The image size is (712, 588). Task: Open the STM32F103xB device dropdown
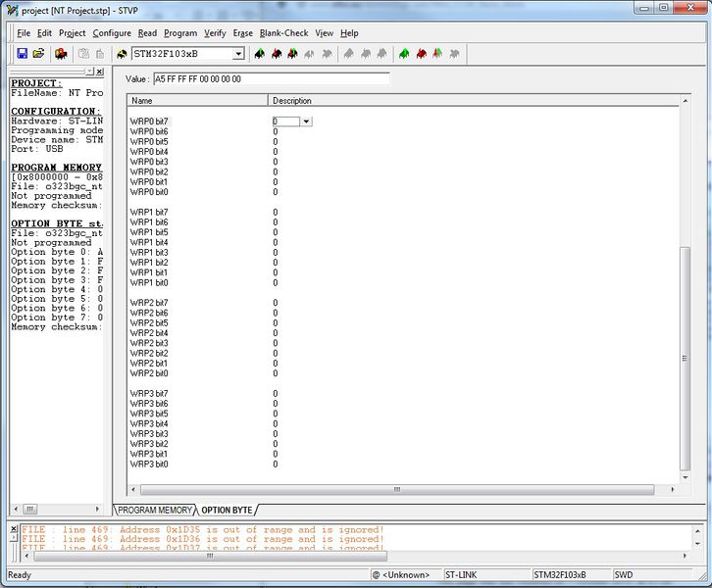237,54
